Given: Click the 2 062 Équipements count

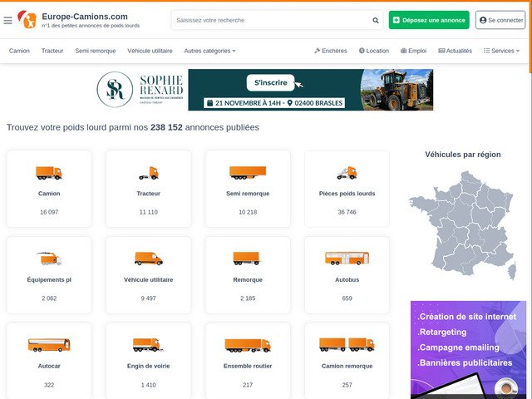Looking at the screenshot, I should click(49, 298).
